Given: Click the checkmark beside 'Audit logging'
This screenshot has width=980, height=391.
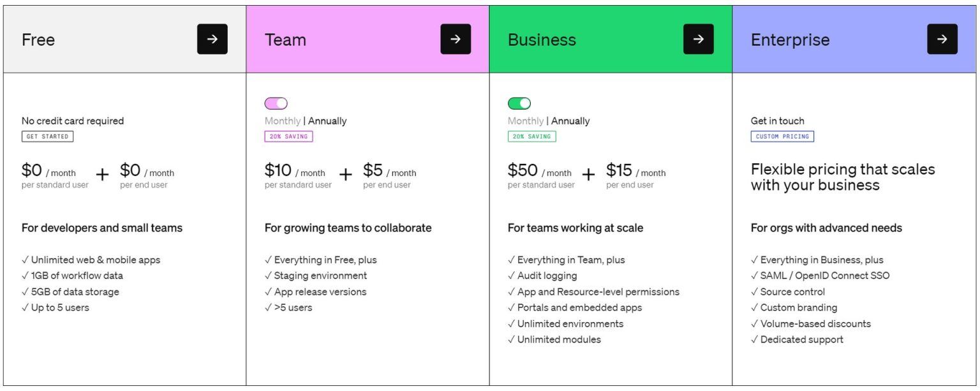Looking at the screenshot, I should coord(510,276).
